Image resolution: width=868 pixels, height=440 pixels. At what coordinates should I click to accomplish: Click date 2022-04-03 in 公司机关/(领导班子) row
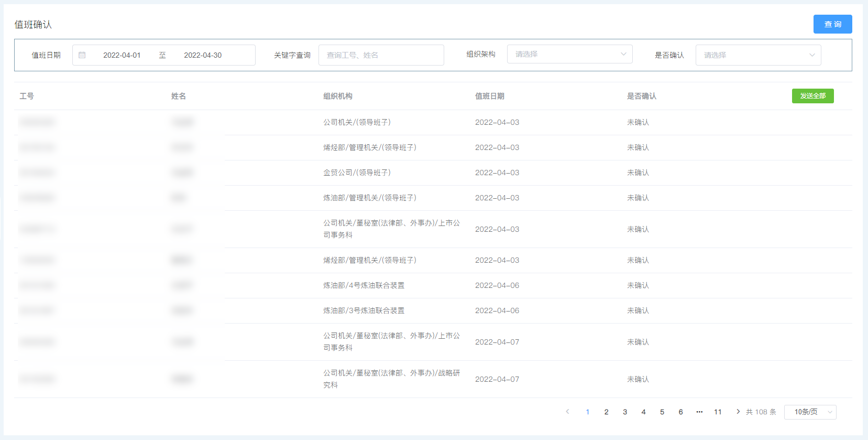click(497, 122)
